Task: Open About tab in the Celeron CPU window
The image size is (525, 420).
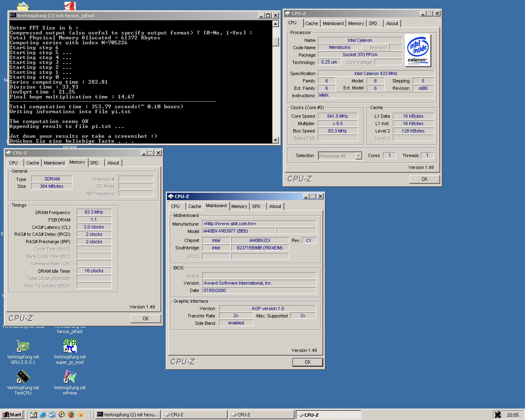Action: pyautogui.click(x=392, y=23)
